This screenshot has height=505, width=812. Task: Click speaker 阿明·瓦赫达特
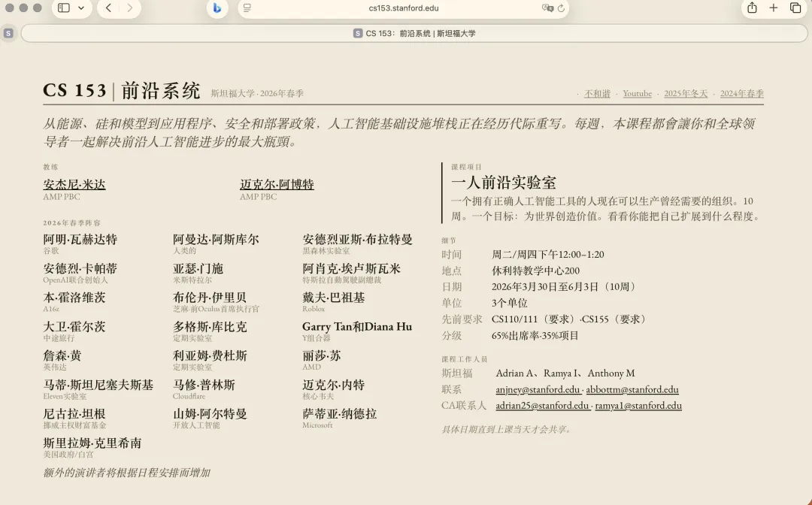point(80,240)
